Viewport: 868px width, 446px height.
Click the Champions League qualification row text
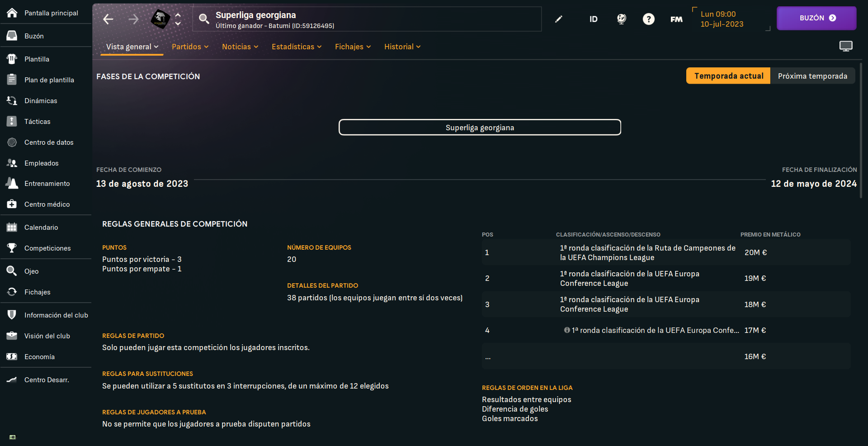point(647,252)
